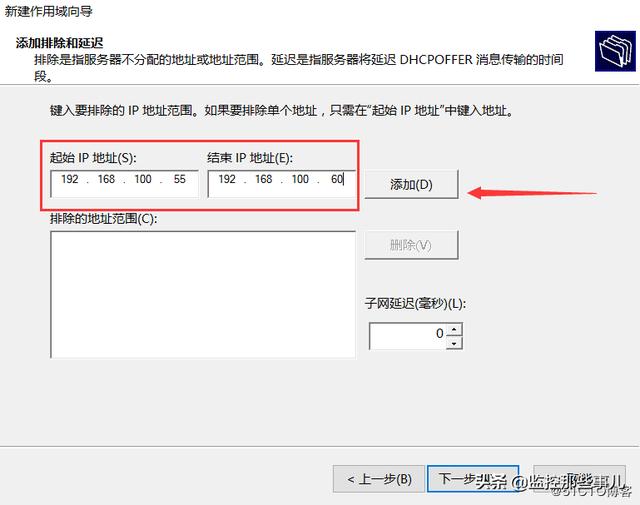Click the disabled Delete (删除) button
The height and width of the screenshot is (505, 640).
pyautogui.click(x=411, y=245)
